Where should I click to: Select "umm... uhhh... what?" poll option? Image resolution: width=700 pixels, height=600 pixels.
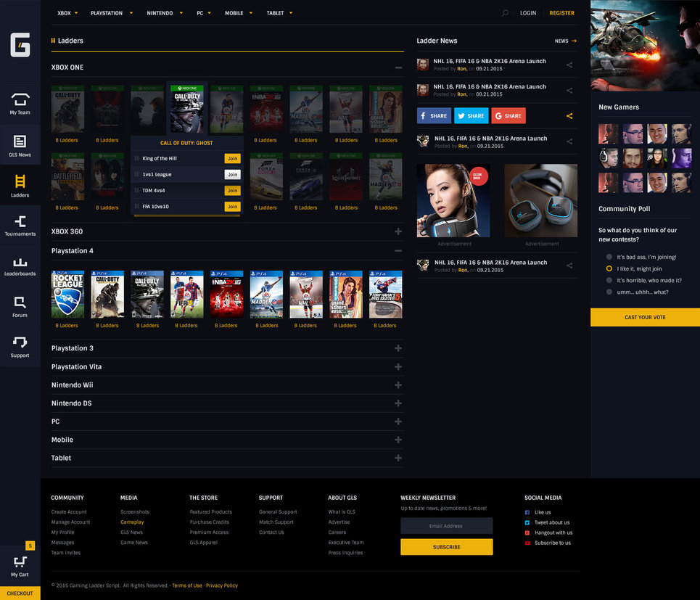click(609, 292)
